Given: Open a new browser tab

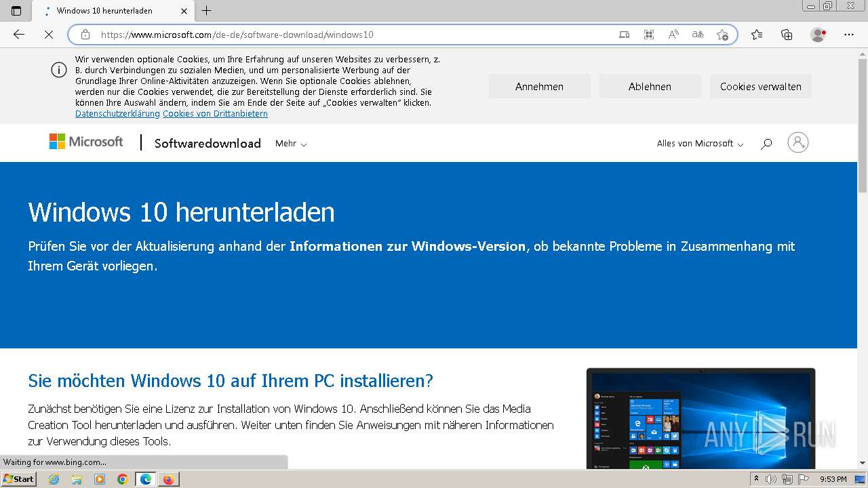Looking at the screenshot, I should [x=207, y=11].
